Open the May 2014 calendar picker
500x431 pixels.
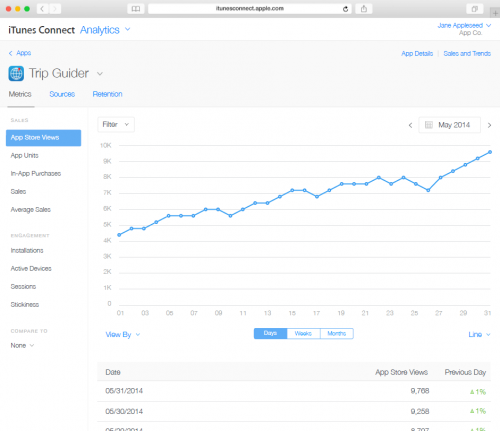(x=449, y=125)
